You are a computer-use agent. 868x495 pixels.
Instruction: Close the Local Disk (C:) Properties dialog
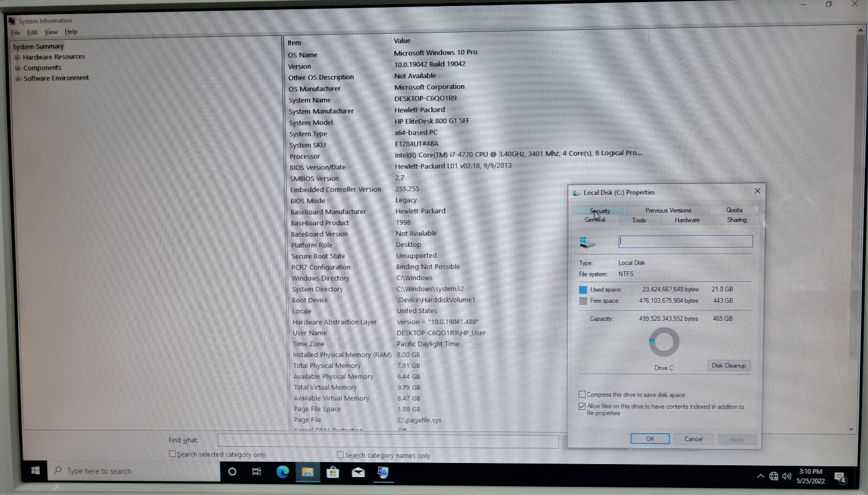757,191
